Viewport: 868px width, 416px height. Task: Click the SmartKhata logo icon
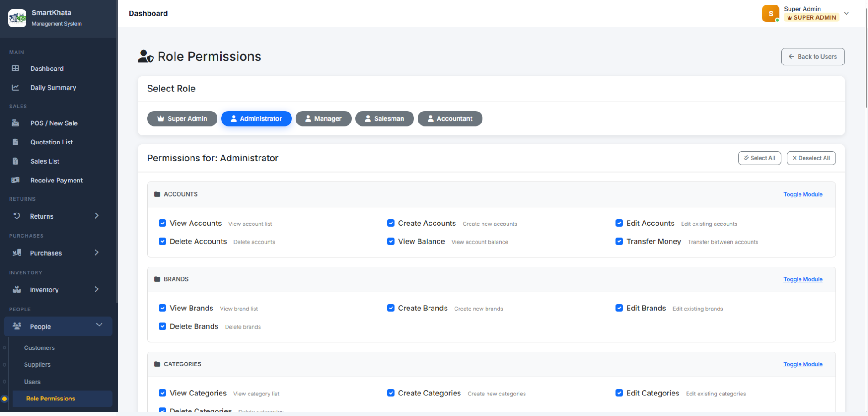tap(17, 18)
